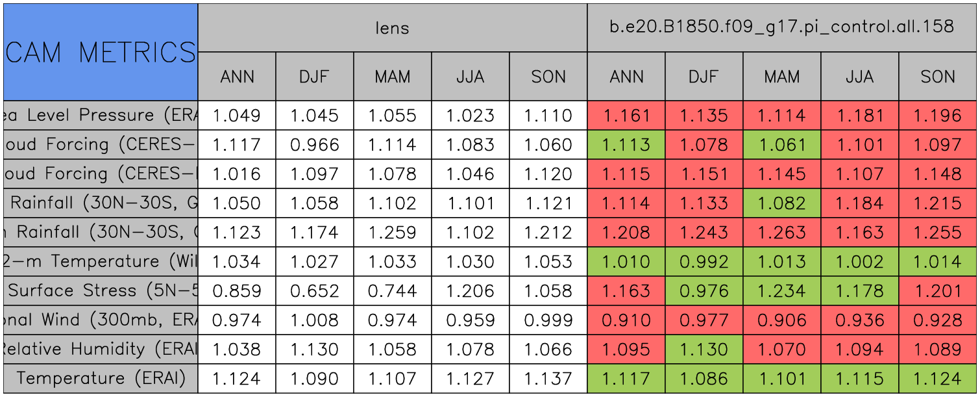
Task: Click the DJF header under pi_control
Action: point(704,77)
